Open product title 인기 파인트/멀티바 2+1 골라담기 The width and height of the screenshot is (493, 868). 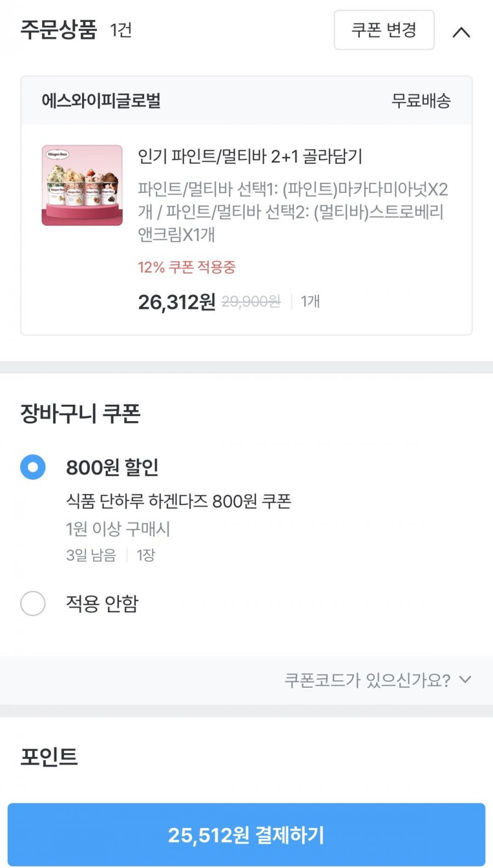pos(250,157)
